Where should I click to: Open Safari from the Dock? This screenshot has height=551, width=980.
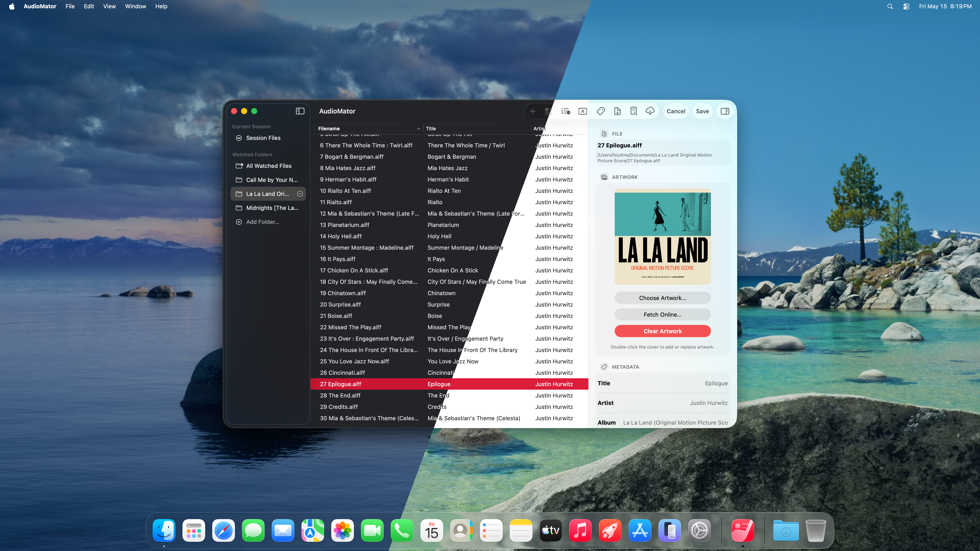[223, 530]
